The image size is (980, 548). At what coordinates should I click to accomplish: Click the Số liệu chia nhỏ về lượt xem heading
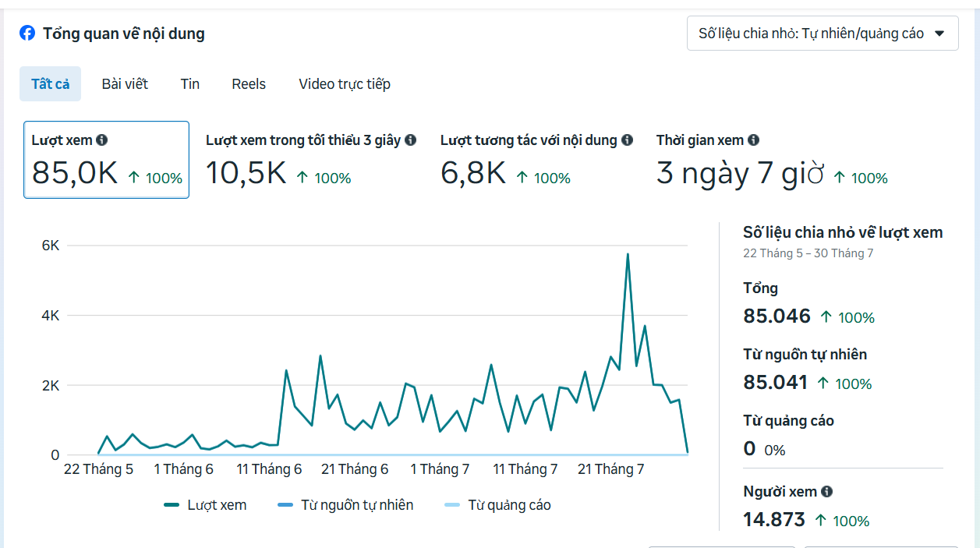click(843, 232)
